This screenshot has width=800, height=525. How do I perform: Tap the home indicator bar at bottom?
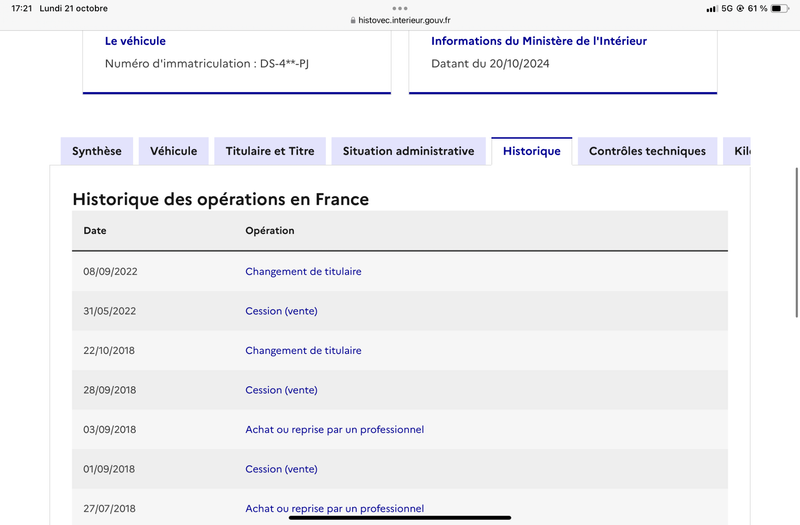(x=400, y=518)
